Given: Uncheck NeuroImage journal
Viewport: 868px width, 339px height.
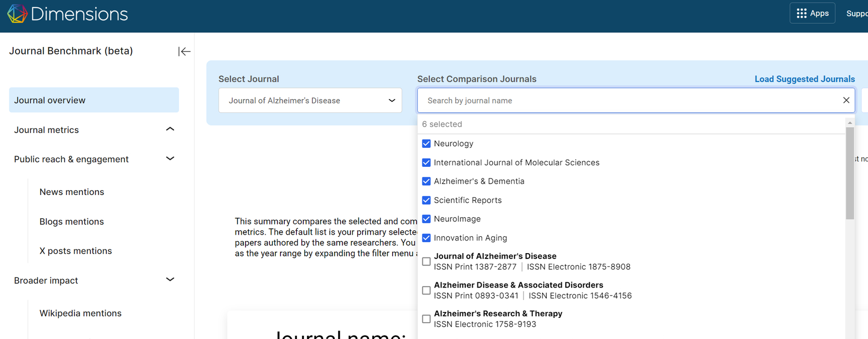Looking at the screenshot, I should tap(426, 219).
